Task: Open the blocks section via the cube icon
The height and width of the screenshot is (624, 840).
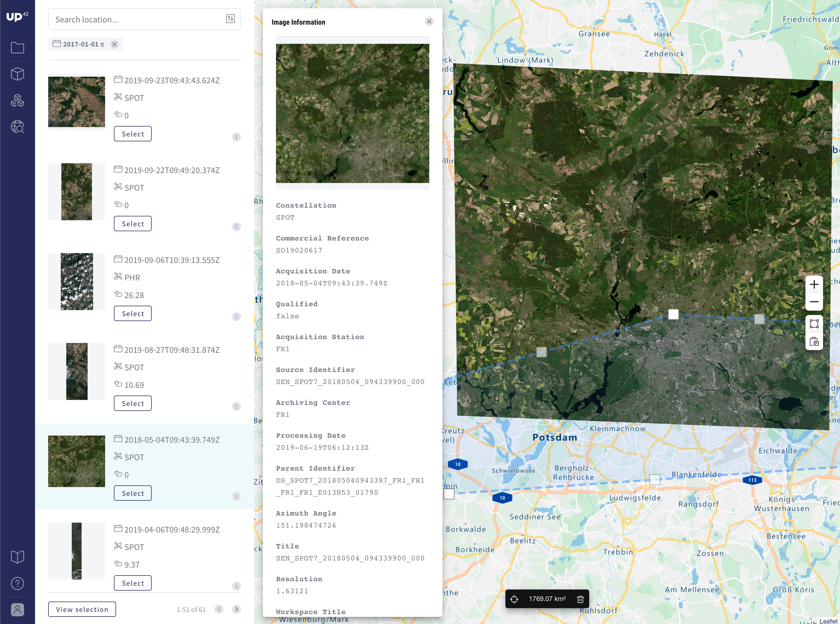Action: click(x=17, y=74)
